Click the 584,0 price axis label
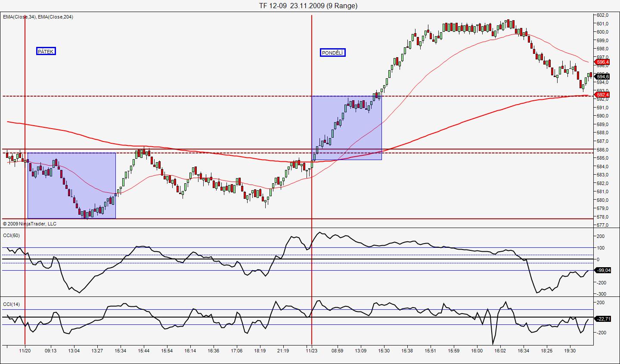Screen dimensions: 620x364 coord(602,167)
